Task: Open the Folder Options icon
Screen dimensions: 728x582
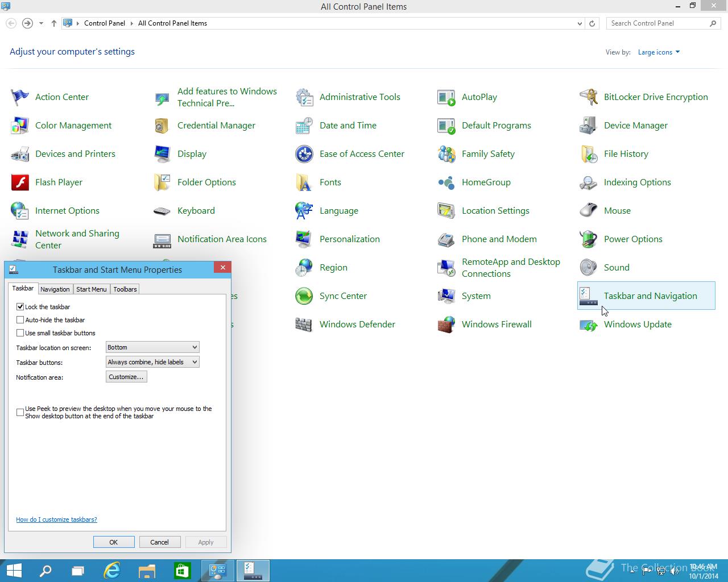Action: pyautogui.click(x=162, y=182)
